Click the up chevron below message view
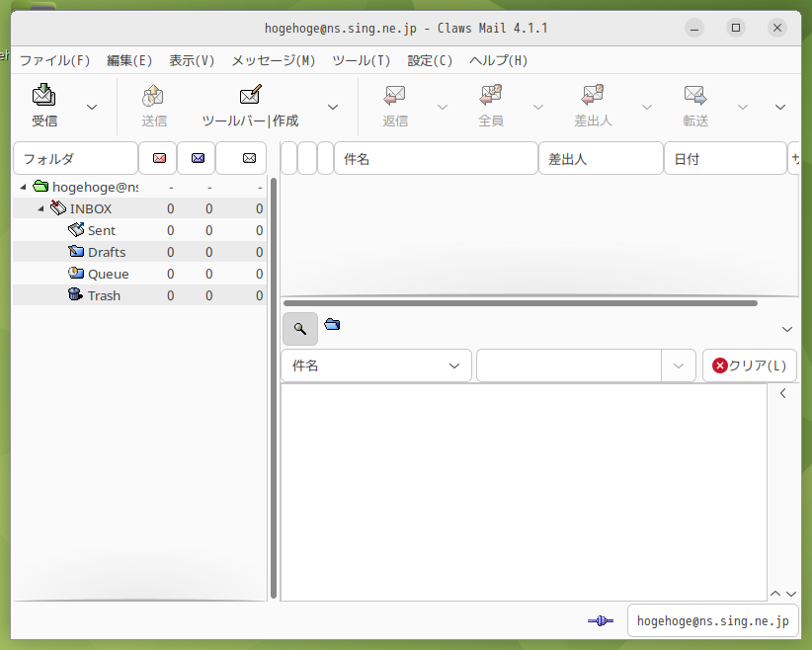812x650 pixels. (775, 594)
